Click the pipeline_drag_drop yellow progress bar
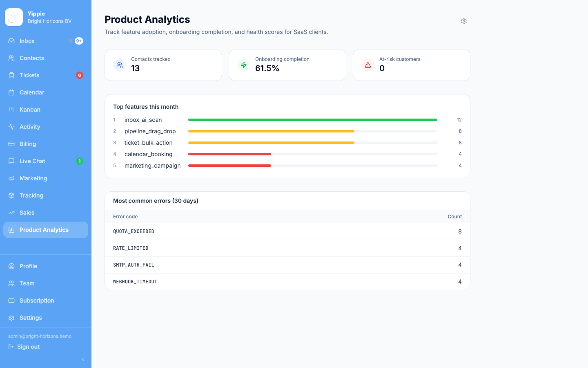This screenshot has height=368, width=588. 271,131
